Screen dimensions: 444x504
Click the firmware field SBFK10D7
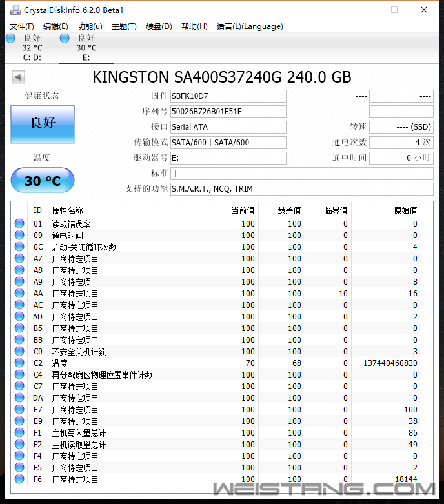pyautogui.click(x=228, y=96)
